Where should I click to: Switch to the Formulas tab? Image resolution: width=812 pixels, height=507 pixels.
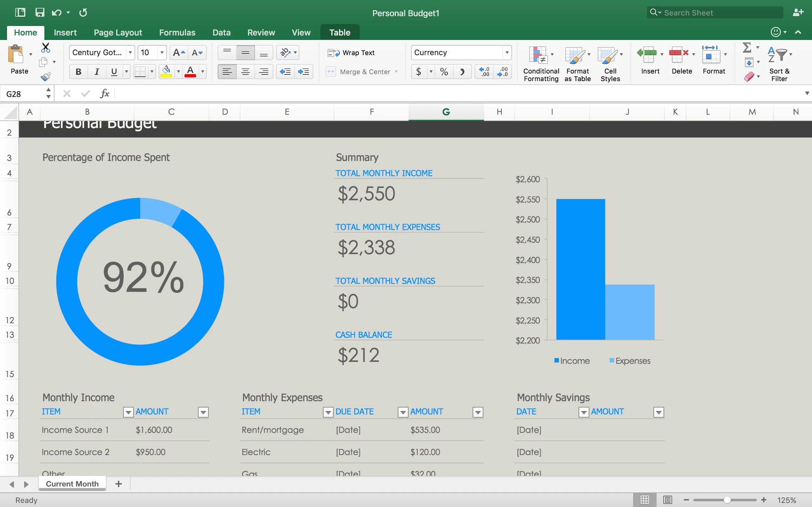pos(177,33)
